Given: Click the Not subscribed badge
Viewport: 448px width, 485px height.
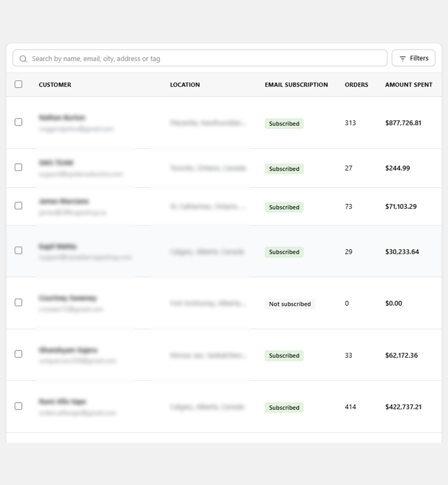Looking at the screenshot, I should click(290, 304).
